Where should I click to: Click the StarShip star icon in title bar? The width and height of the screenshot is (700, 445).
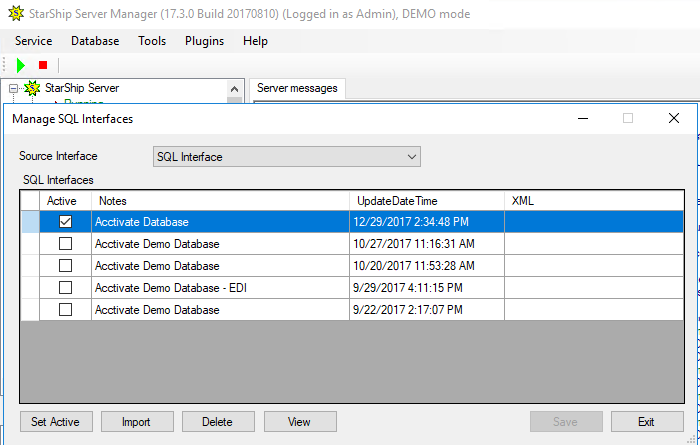[x=16, y=13]
